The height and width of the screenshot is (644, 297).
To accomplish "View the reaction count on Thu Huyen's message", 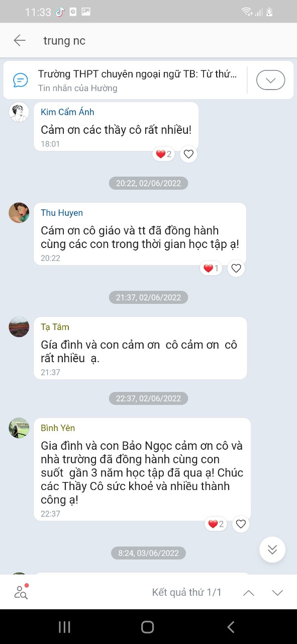I will 211,269.
